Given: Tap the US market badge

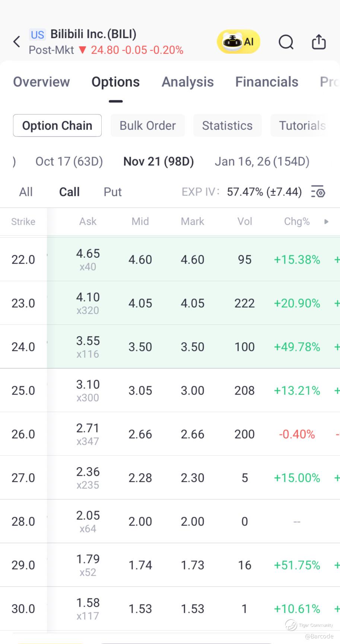Looking at the screenshot, I should tap(37, 35).
